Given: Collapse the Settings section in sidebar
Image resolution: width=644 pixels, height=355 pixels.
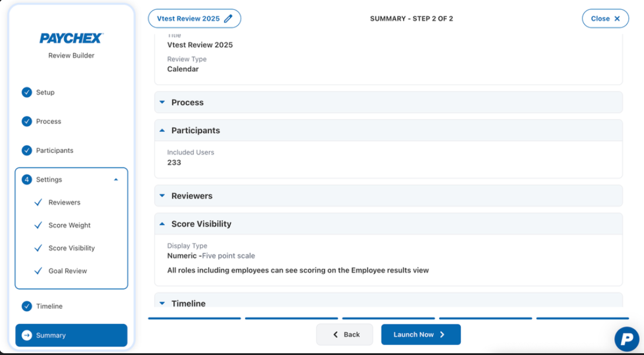Looking at the screenshot, I should [x=116, y=180].
